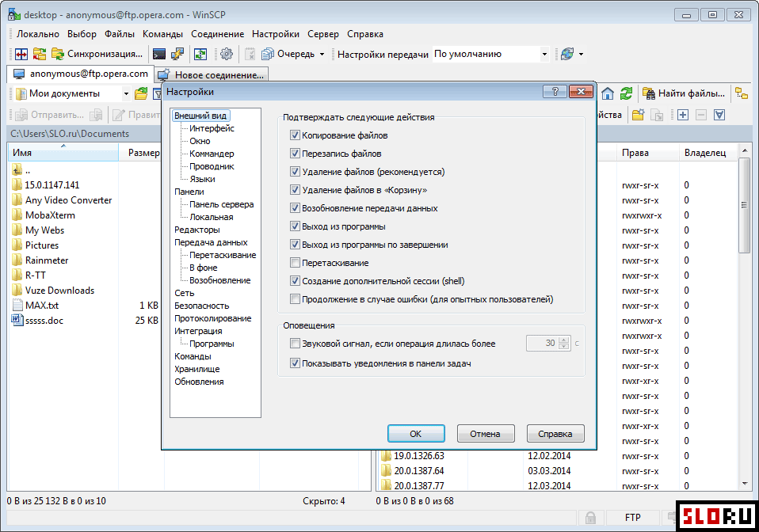This screenshot has height=532, width=759.
Task: Enable Звуковой сигнал checkbox
Action: (x=295, y=344)
